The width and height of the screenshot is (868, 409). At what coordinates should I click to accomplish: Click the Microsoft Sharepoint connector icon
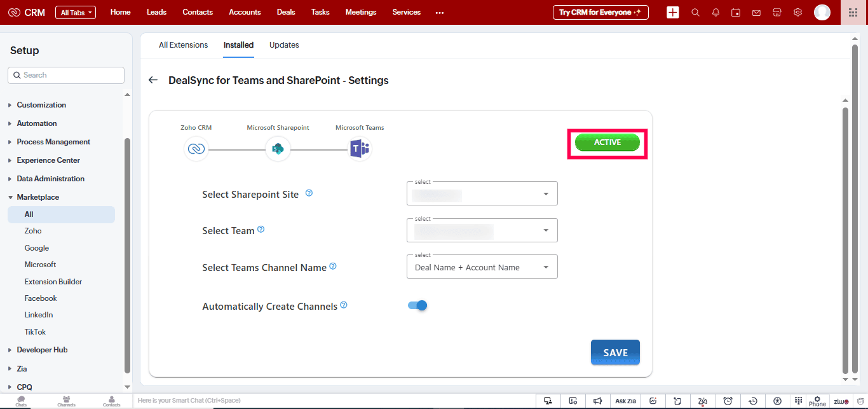(278, 149)
